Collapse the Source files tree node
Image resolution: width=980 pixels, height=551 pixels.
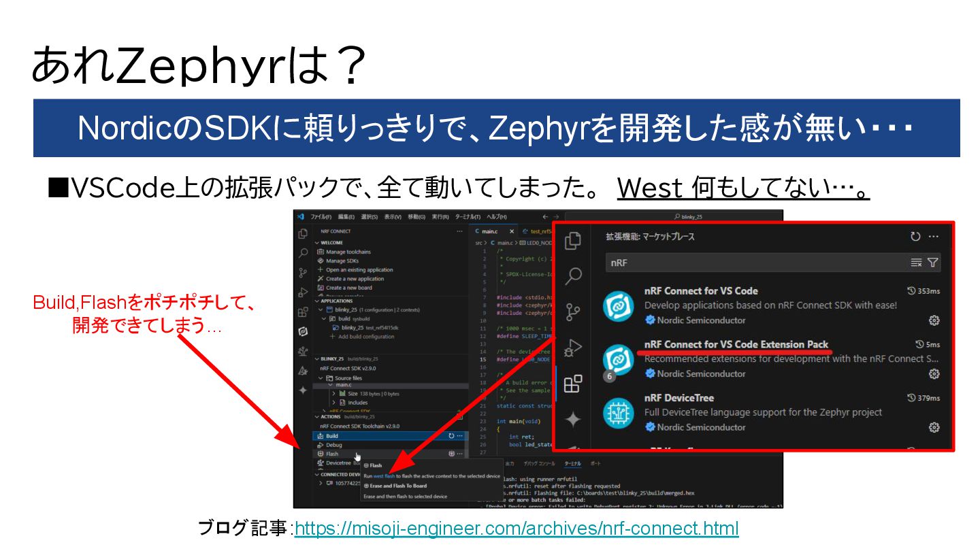point(321,378)
